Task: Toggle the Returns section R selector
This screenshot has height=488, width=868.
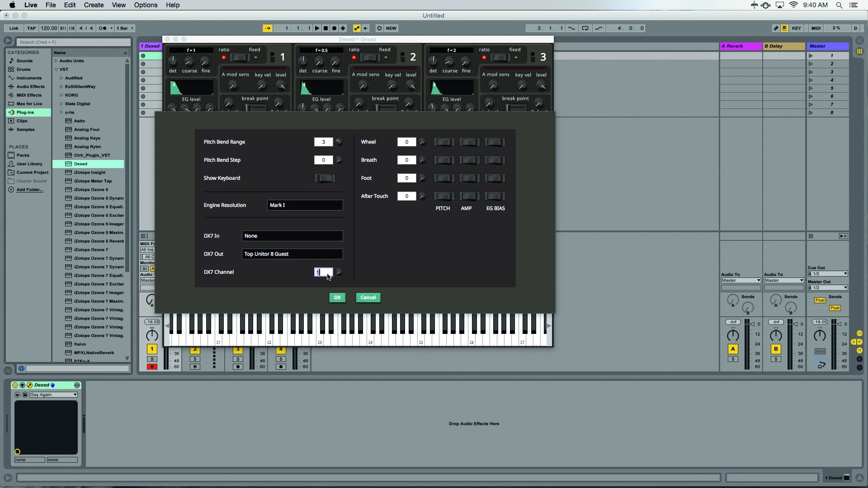Action: coord(859,342)
